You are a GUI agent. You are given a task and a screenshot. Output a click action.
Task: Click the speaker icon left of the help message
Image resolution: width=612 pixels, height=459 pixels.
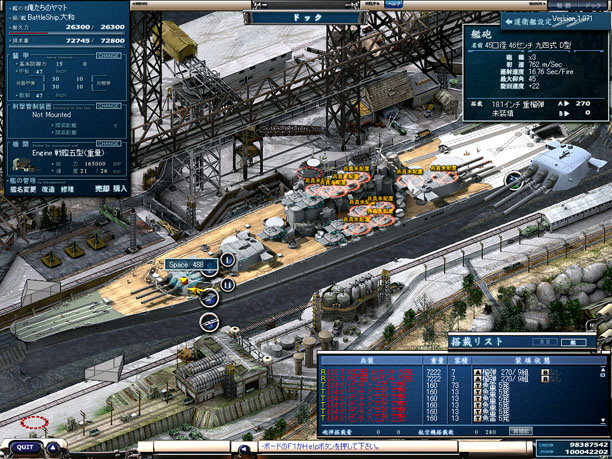(244, 449)
